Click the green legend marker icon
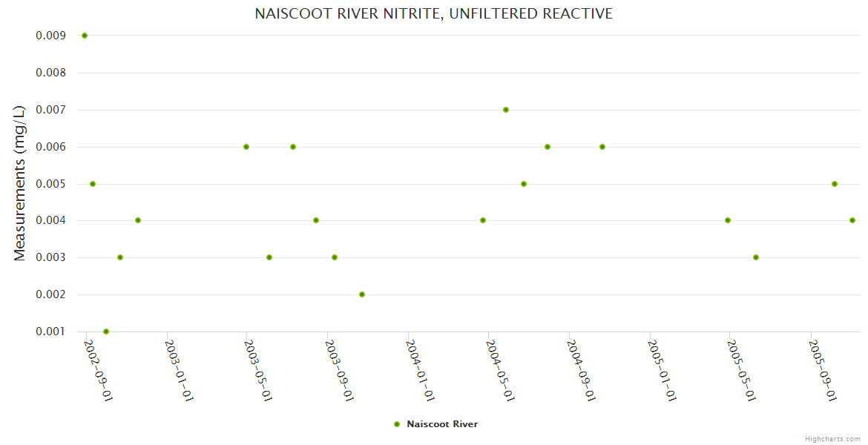The height and width of the screenshot is (445, 868). point(397,424)
